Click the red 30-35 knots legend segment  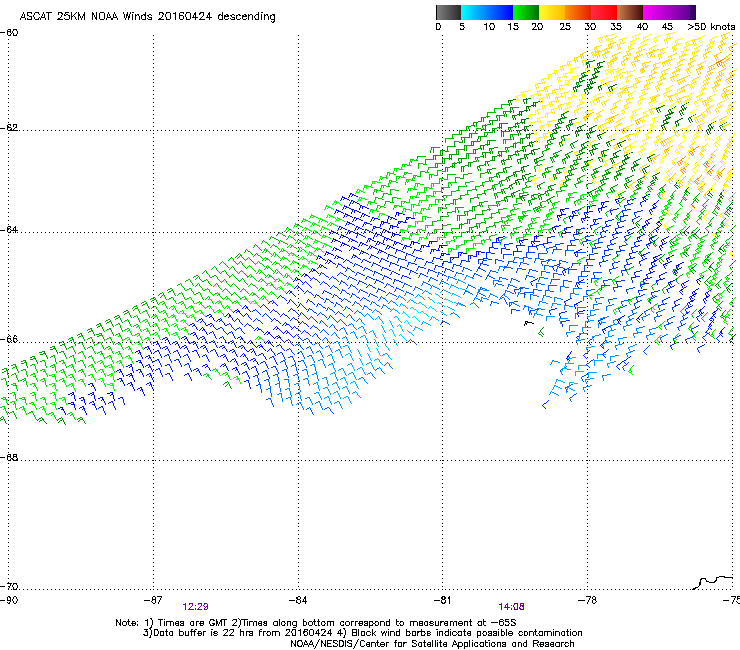[x=604, y=12]
